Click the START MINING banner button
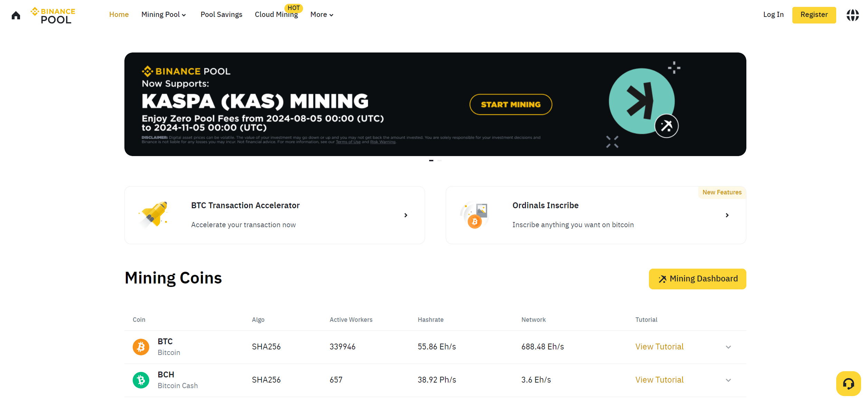Screen dimensions: 868x404 [511, 104]
